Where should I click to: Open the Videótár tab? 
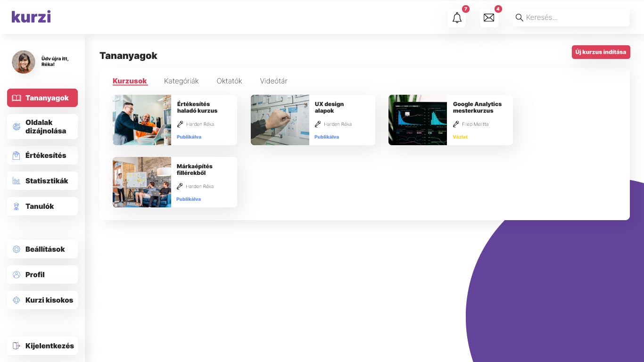pos(273,81)
